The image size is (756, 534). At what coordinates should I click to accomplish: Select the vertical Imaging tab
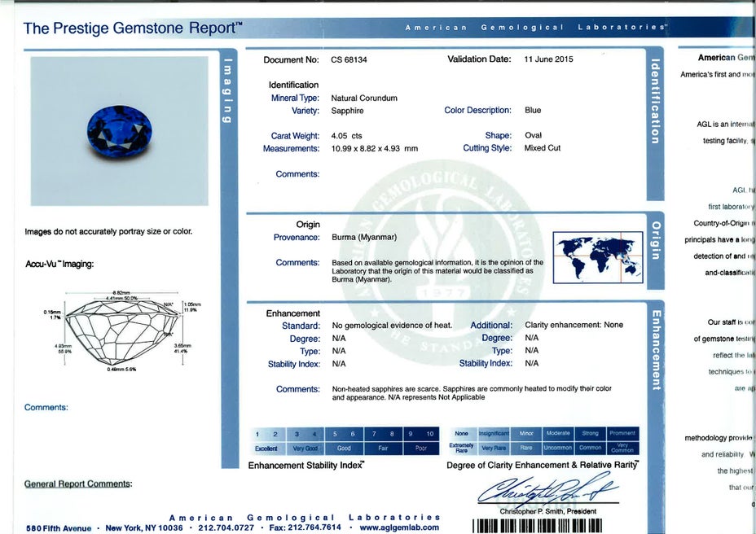[x=229, y=90]
